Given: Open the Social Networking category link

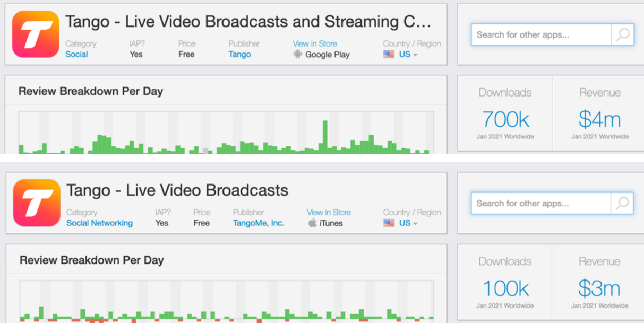Looking at the screenshot, I should coord(99,223).
